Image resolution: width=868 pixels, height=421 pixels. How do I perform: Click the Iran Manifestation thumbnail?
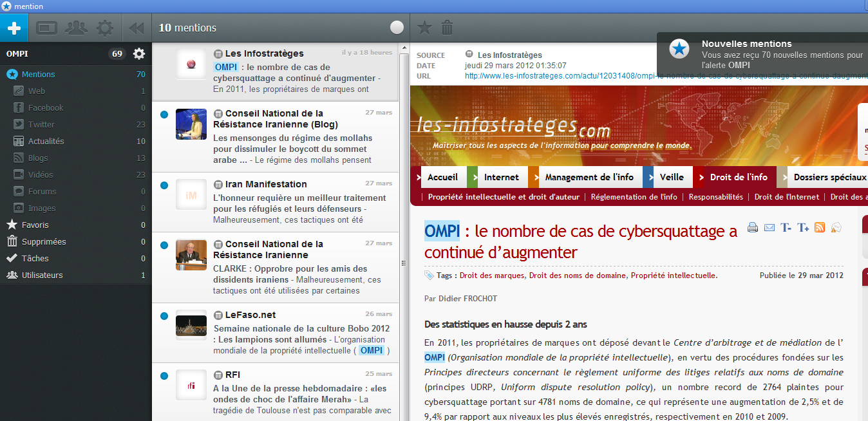click(191, 194)
